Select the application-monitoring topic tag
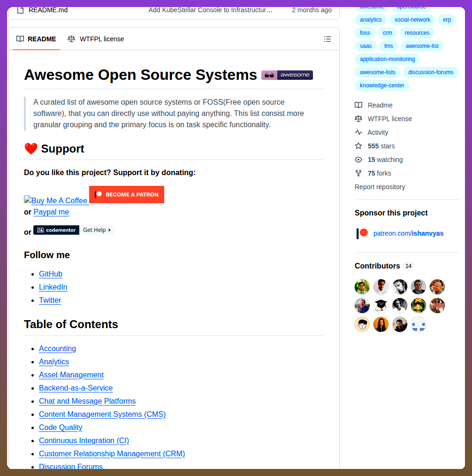The width and height of the screenshot is (472, 476). 388,59
